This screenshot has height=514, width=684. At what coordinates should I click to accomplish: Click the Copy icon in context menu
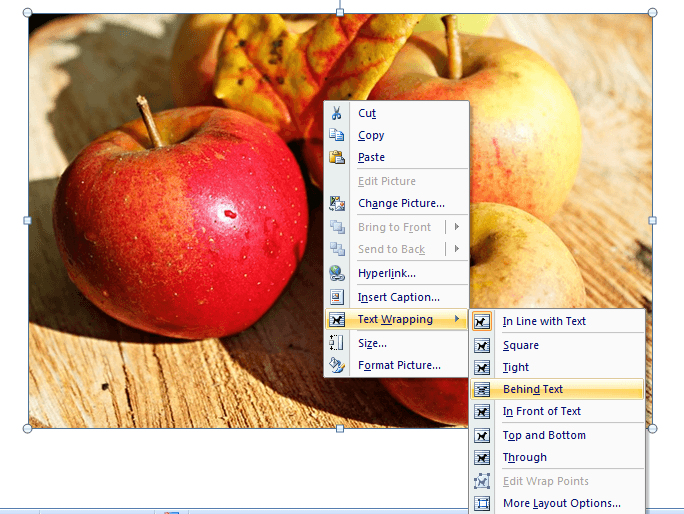(x=337, y=135)
